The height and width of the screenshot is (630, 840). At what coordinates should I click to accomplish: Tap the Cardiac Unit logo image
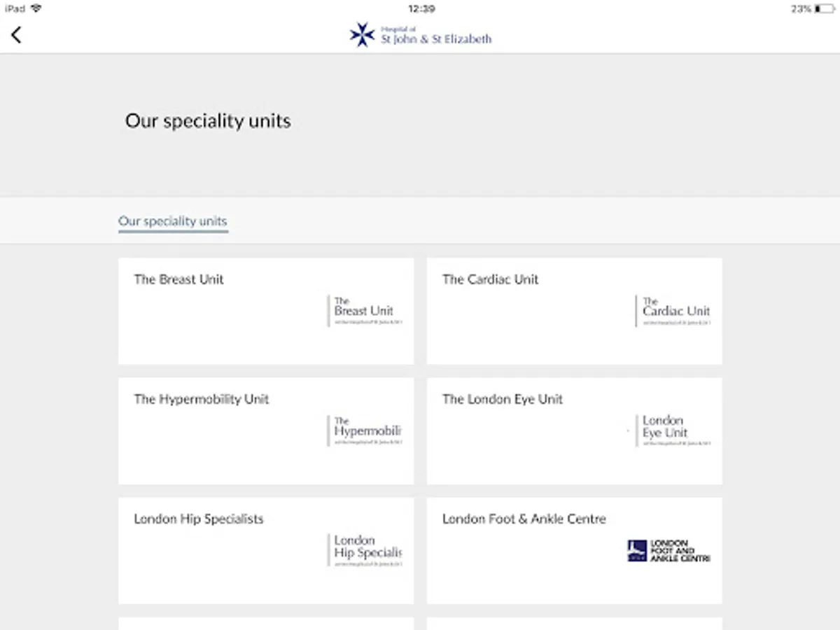click(x=673, y=311)
